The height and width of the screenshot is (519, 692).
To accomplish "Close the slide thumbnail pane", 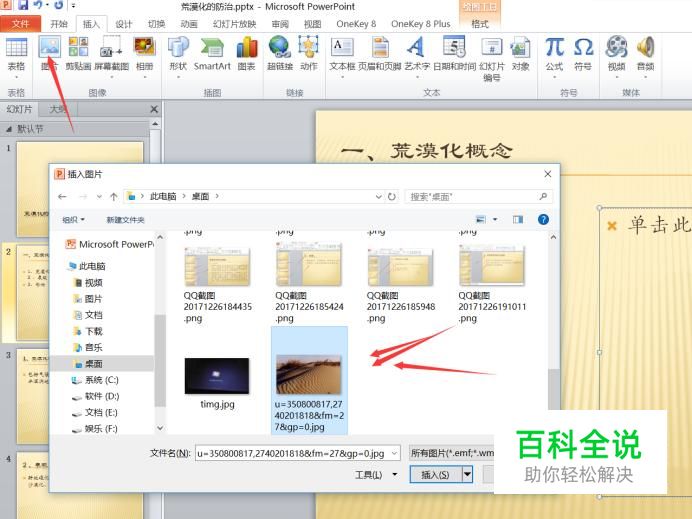I will coord(154,109).
